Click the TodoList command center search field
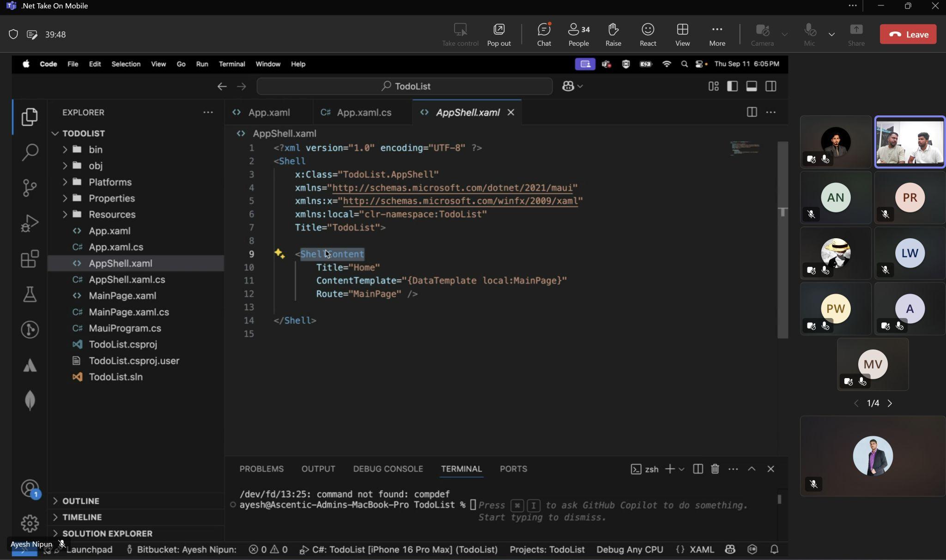 click(405, 86)
